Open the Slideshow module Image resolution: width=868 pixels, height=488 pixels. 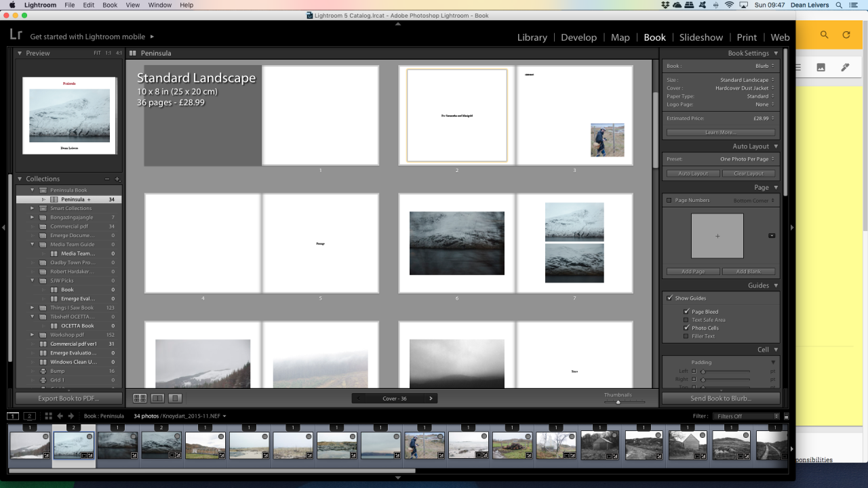pos(701,37)
